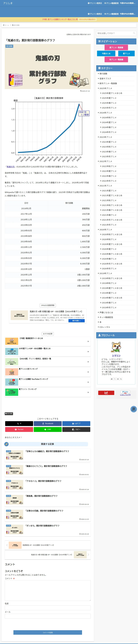Open the ダンまち related article thumbnail
The image size is (138, 644).
[x=15, y=529]
